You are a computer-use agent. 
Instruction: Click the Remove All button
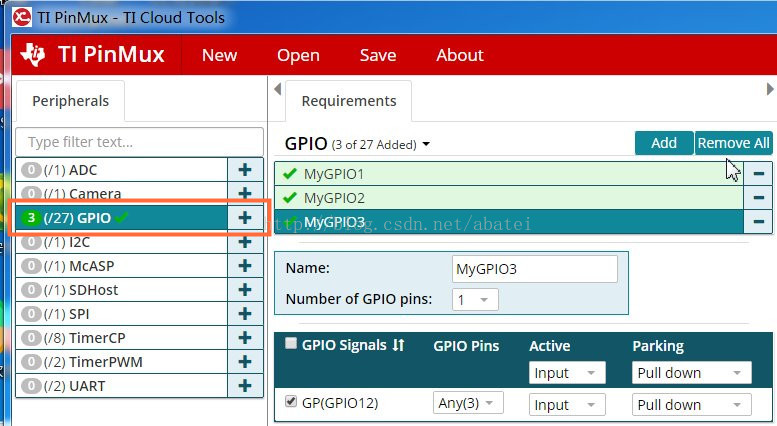click(733, 143)
